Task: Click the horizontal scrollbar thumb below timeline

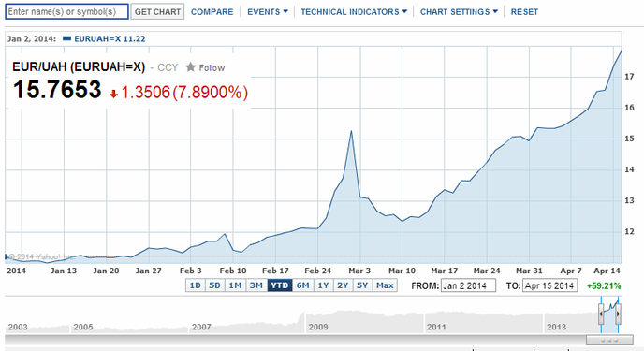Action: pyautogui.click(x=609, y=340)
